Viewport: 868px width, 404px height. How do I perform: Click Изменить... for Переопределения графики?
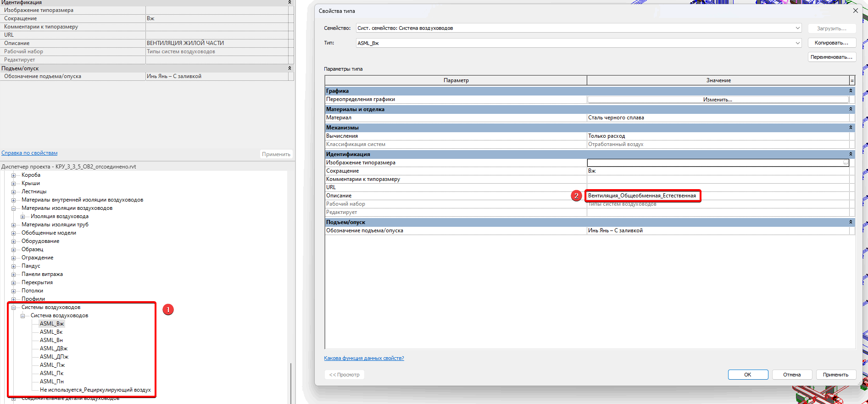pyautogui.click(x=718, y=100)
